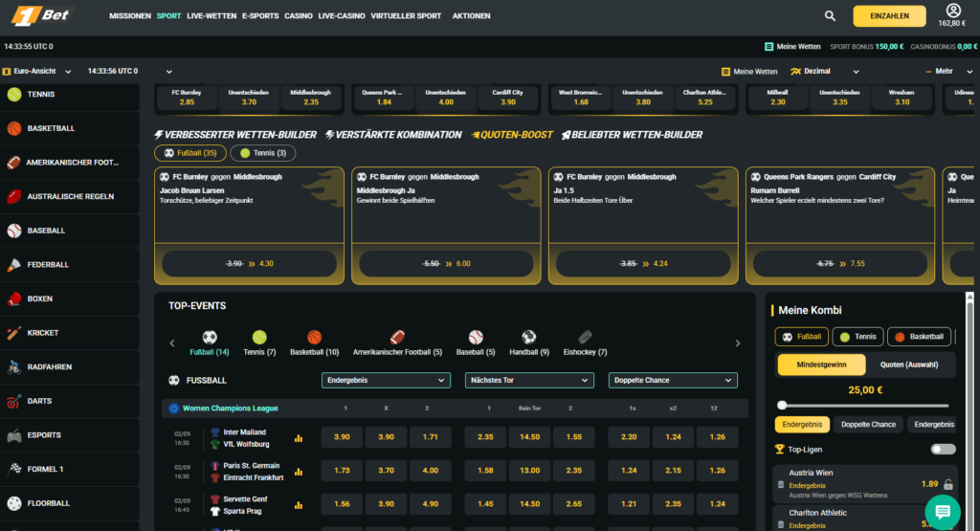Select the Formel 1 flag icon

(14, 469)
